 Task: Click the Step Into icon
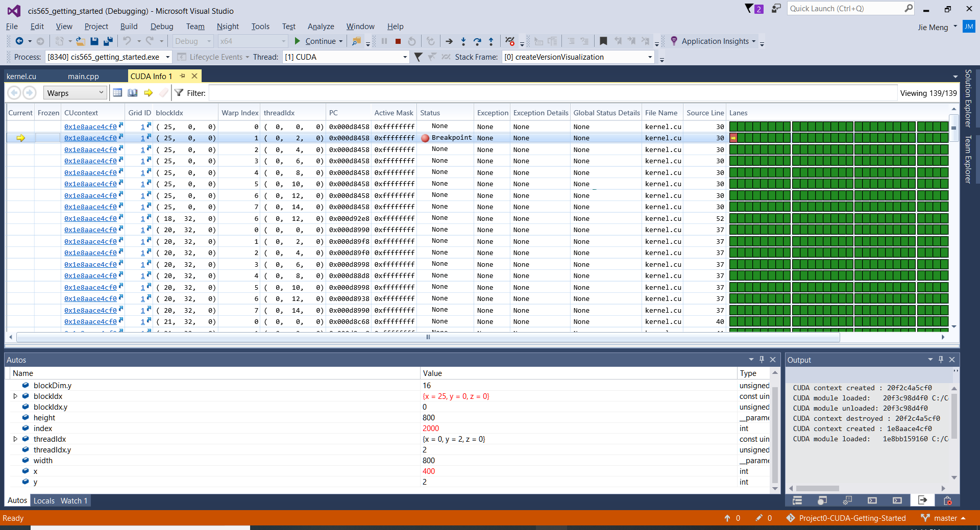click(463, 41)
